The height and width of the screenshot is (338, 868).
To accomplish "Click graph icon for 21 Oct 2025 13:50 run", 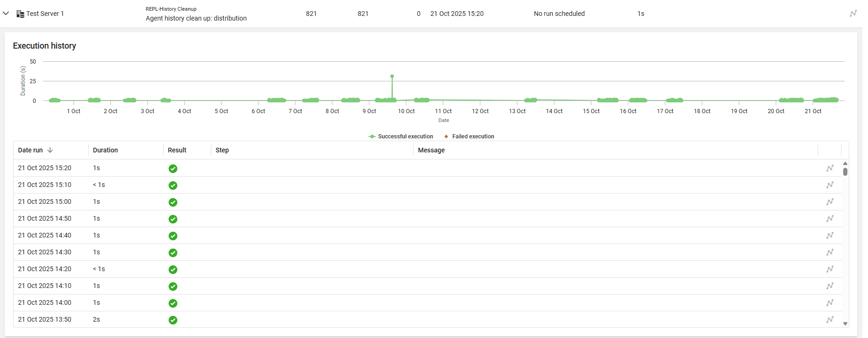I will point(830,320).
